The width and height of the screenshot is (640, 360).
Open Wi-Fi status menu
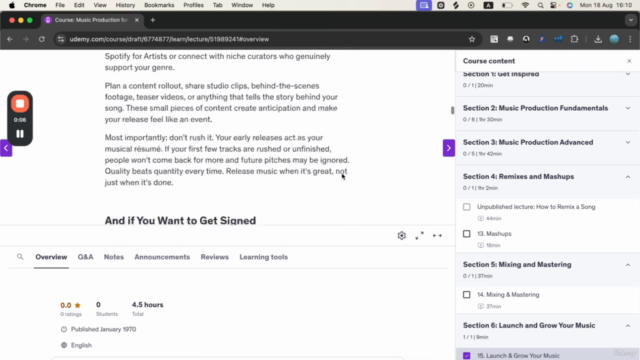pyautogui.click(x=525, y=5)
